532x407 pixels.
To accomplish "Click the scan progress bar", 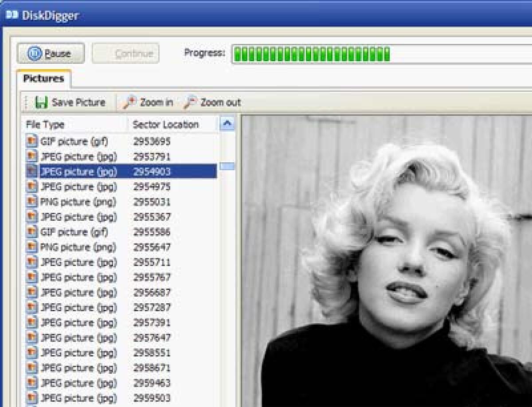I will 381,54.
